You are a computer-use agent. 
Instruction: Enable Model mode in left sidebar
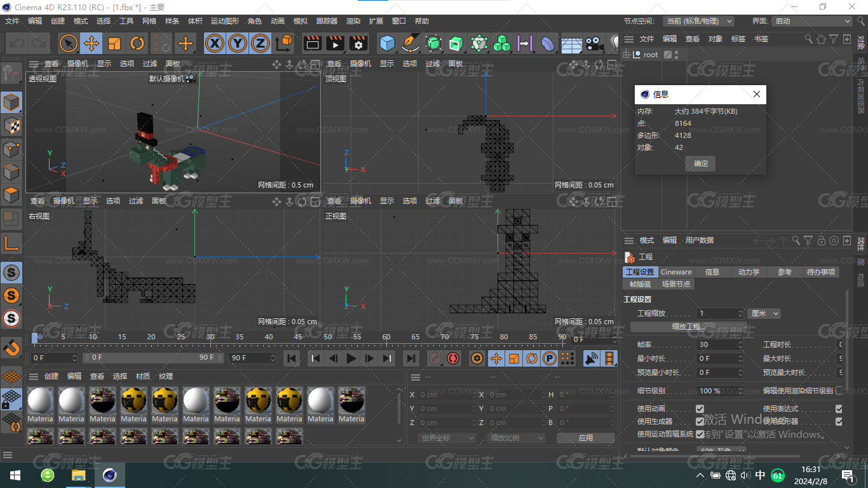coord(11,102)
